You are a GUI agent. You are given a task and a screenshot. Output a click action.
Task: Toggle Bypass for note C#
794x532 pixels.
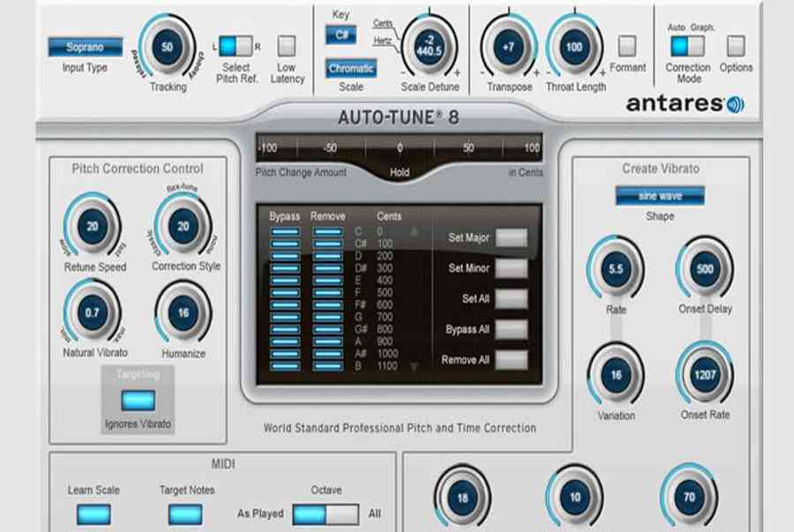click(285, 244)
